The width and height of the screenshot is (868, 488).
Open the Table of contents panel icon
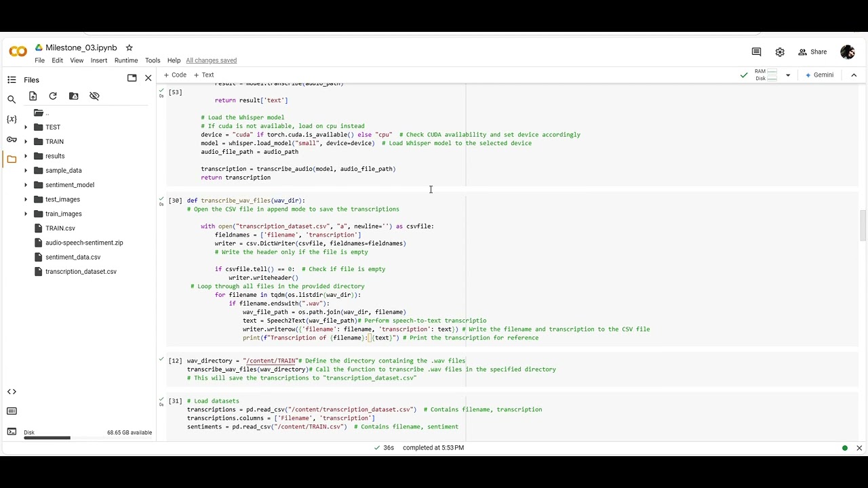point(12,79)
